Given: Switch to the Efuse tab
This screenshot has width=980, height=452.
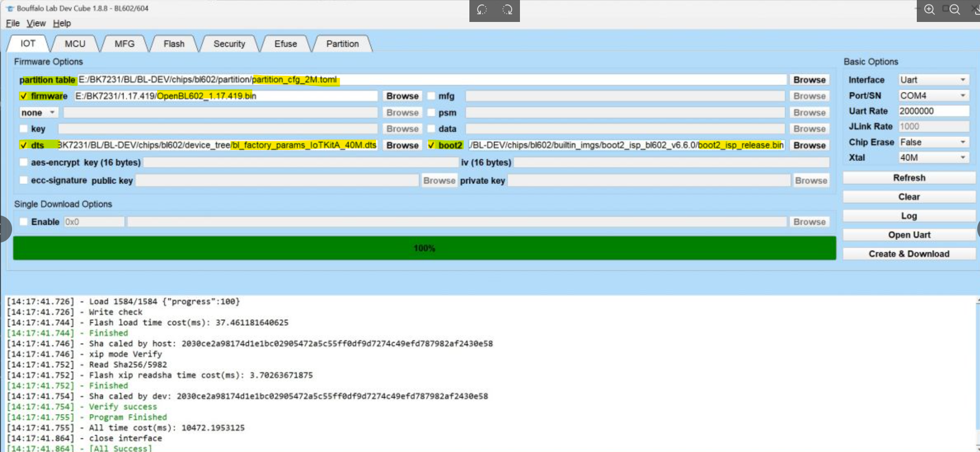Looking at the screenshot, I should (286, 43).
